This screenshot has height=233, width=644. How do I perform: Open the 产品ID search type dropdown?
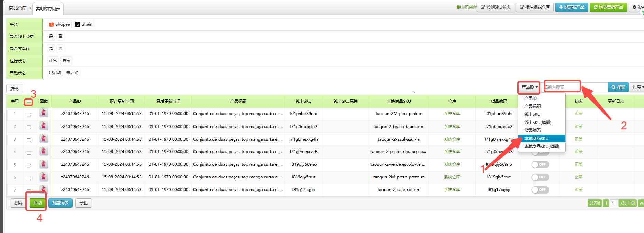[x=529, y=87]
